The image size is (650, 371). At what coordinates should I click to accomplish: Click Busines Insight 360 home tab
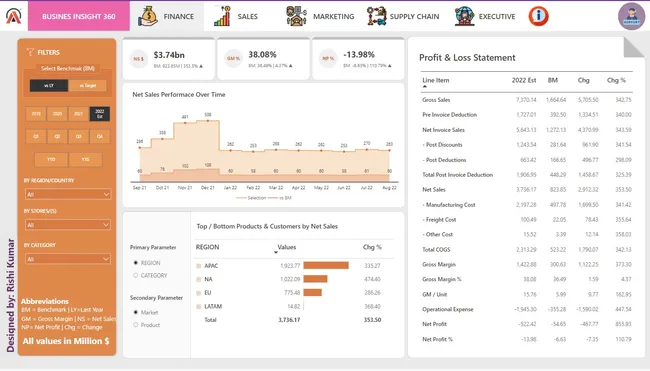[x=79, y=16]
